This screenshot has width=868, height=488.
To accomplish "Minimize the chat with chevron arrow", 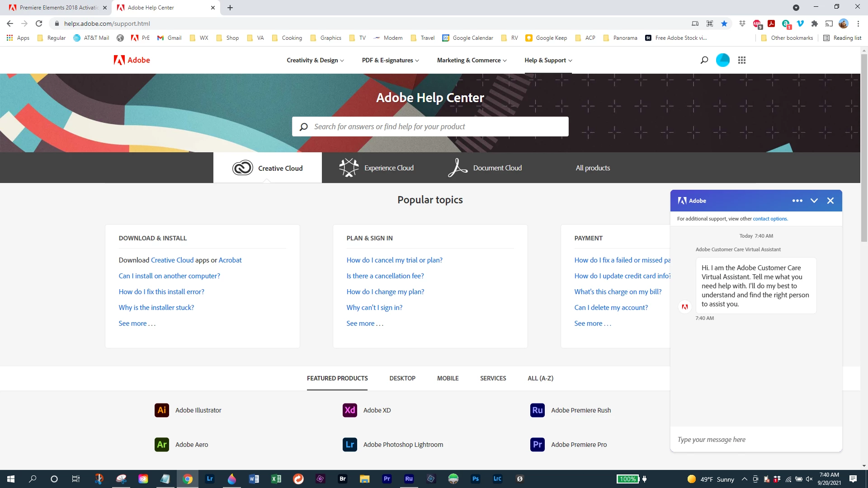I will 814,201.
